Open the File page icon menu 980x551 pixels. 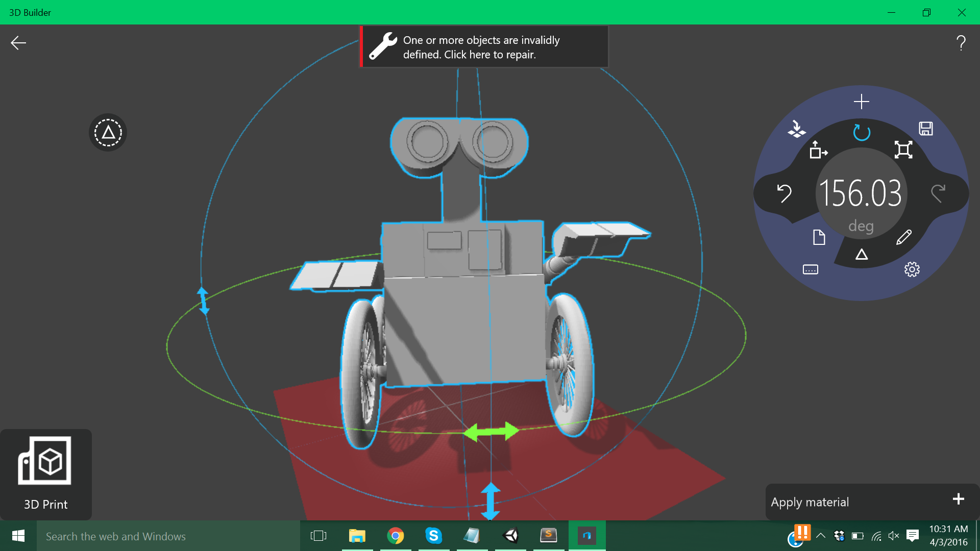click(x=819, y=237)
